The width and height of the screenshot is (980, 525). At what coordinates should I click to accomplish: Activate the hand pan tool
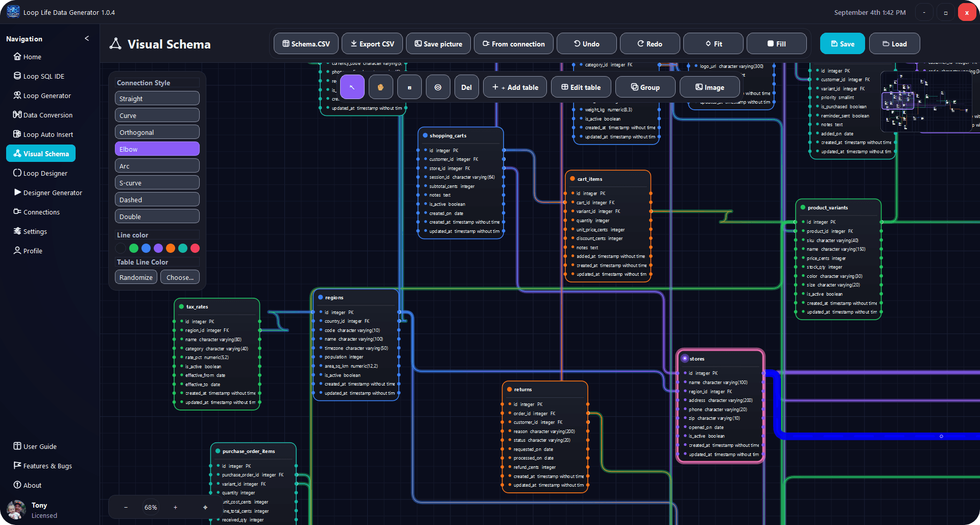click(380, 87)
